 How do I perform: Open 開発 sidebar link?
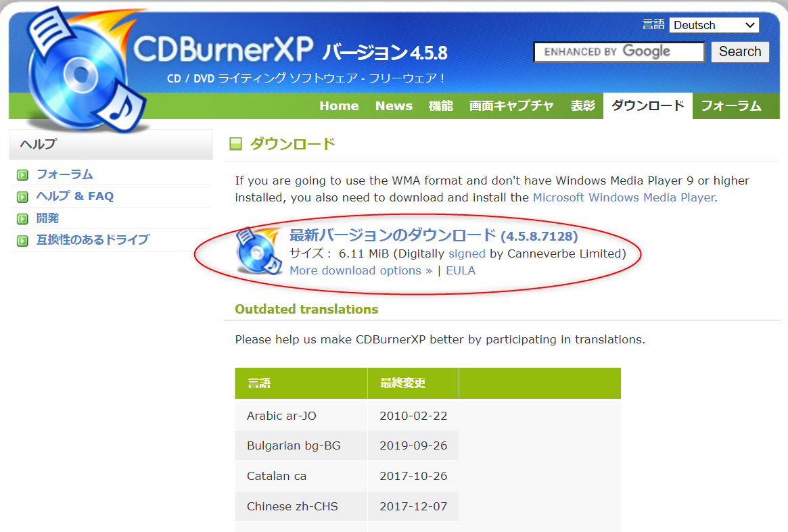[x=48, y=218]
